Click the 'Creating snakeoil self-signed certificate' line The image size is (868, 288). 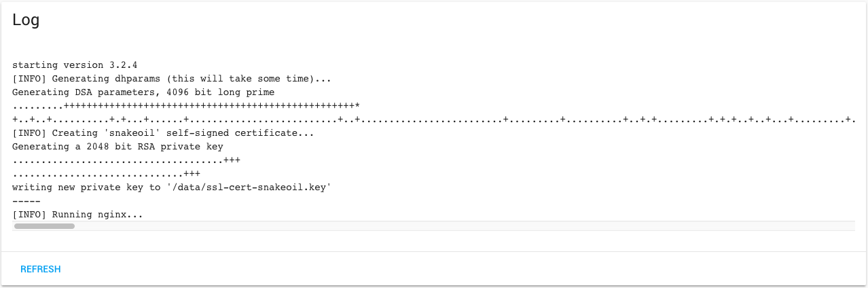pos(163,133)
